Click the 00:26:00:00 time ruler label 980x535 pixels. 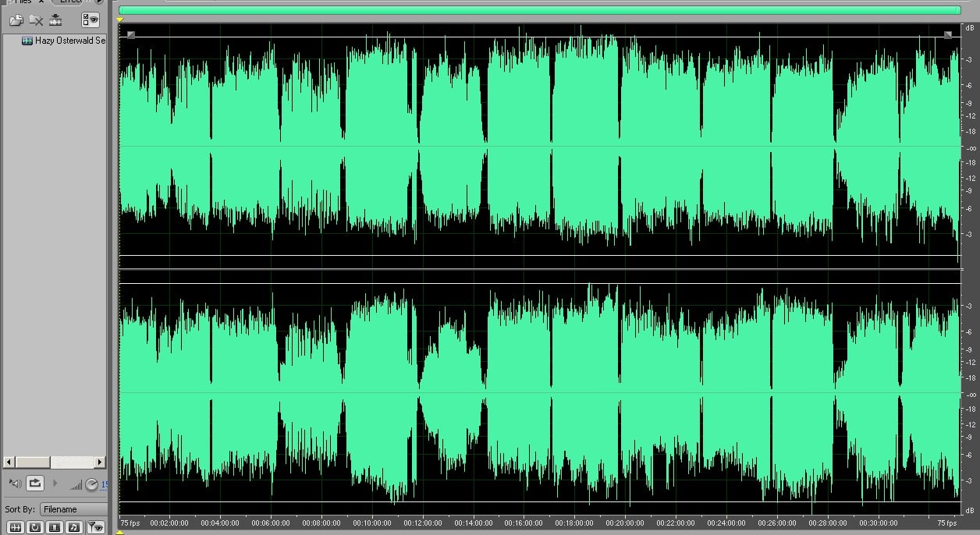point(777,523)
